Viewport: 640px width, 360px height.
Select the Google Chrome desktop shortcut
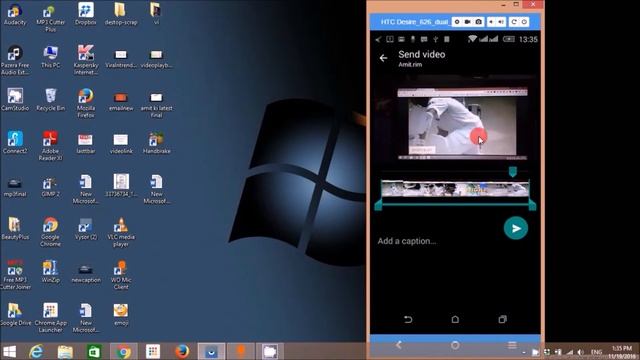click(50, 232)
